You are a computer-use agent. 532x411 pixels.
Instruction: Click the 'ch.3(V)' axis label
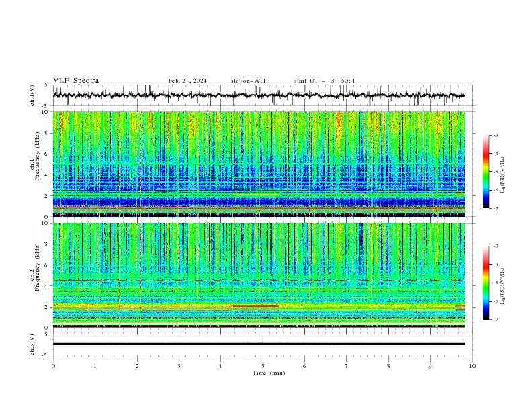[x=32, y=345]
